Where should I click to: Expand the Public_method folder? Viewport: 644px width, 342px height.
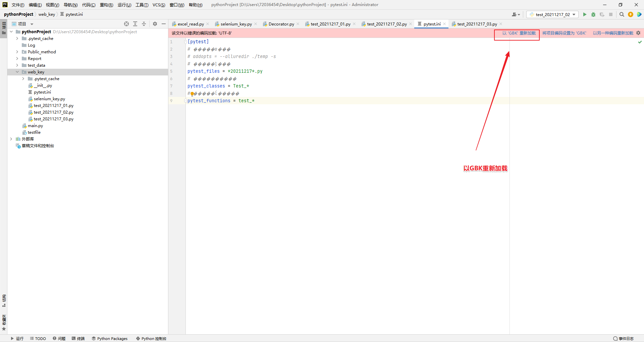pos(17,52)
